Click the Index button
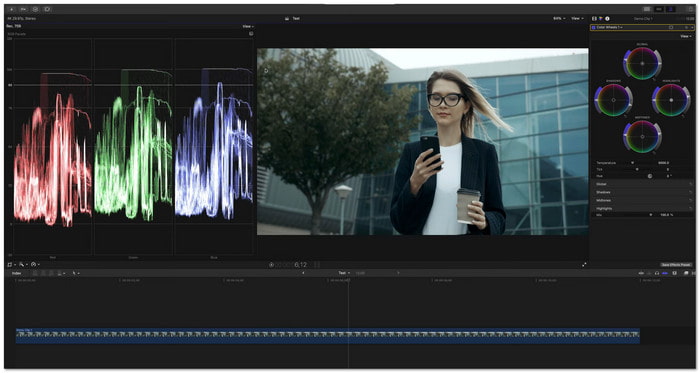The image size is (700, 373). 17,273
